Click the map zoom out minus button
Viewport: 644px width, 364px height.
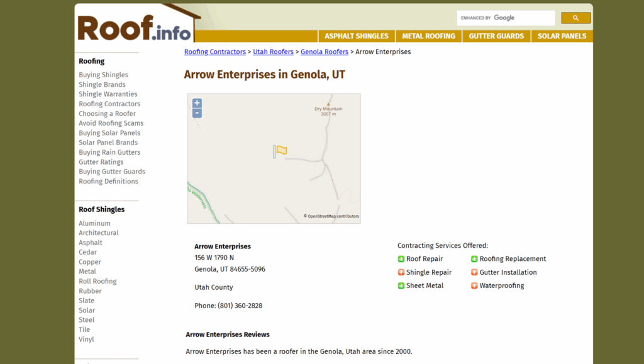197,113
